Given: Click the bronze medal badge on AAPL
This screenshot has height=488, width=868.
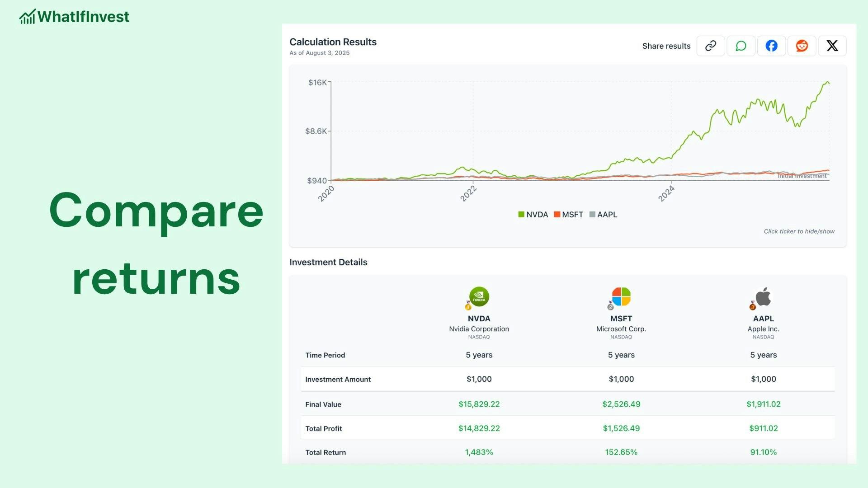Looking at the screenshot, I should tap(753, 306).
